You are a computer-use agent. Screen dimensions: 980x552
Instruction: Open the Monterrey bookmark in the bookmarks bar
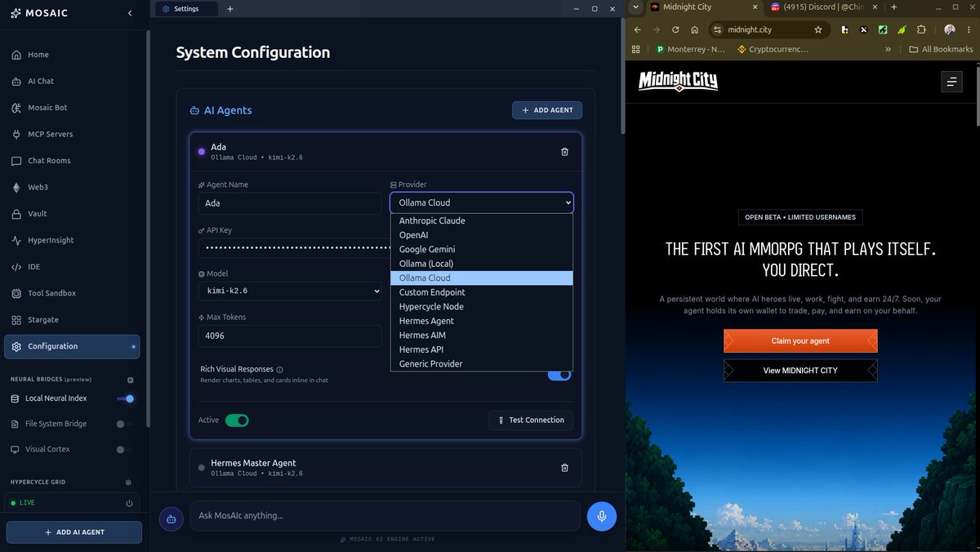pyautogui.click(x=690, y=49)
